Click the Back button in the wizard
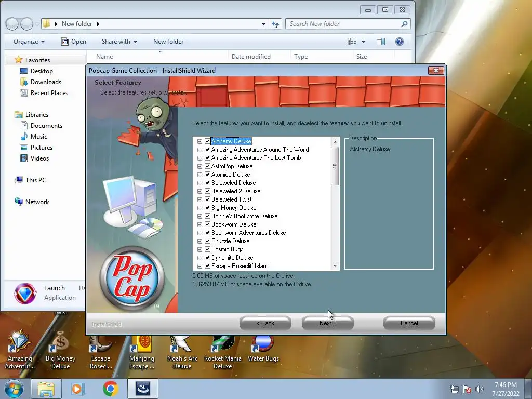 point(265,323)
